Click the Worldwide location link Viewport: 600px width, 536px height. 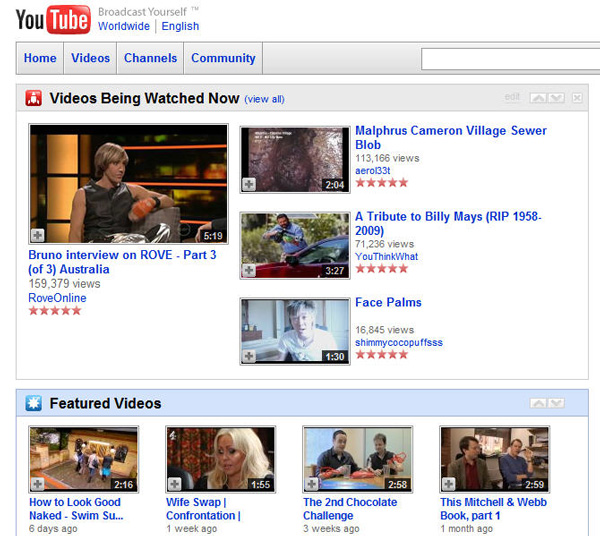[124, 26]
